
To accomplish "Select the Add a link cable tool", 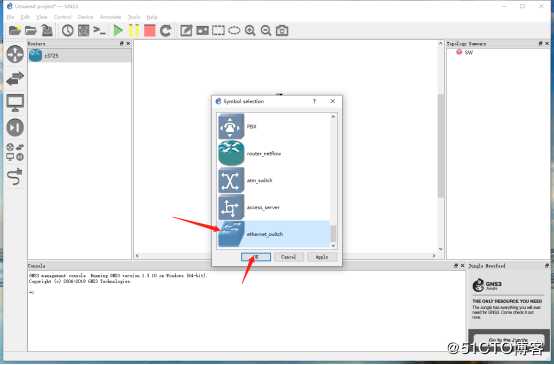I will tap(15, 177).
